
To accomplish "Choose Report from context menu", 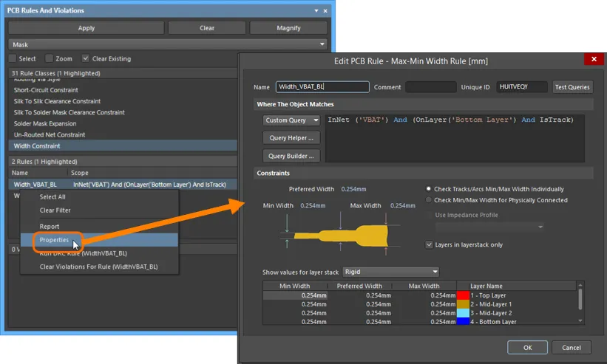I will click(x=49, y=227).
